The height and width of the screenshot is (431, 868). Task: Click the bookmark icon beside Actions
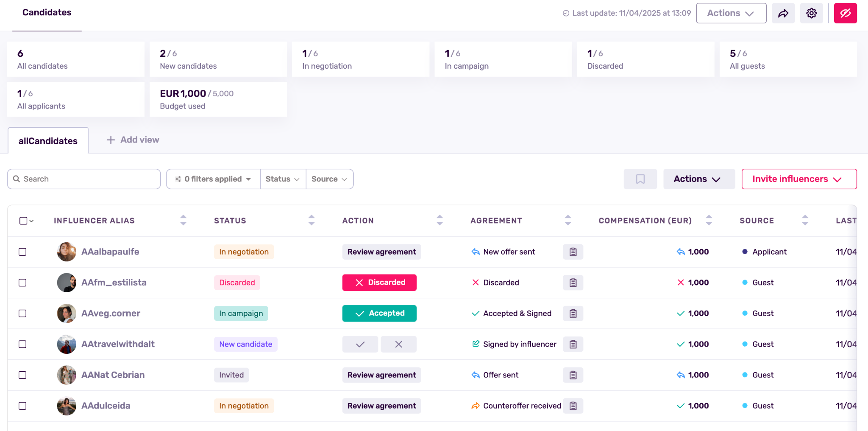click(640, 179)
